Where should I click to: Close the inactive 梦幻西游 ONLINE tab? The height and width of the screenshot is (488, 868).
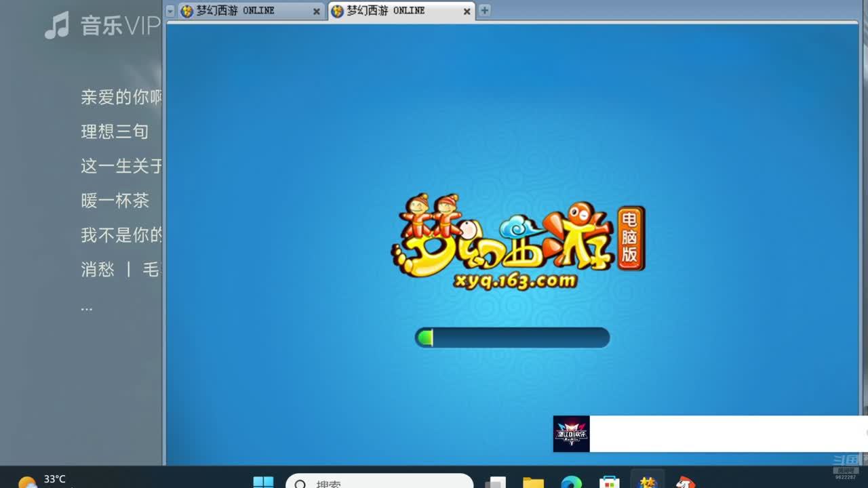(316, 12)
